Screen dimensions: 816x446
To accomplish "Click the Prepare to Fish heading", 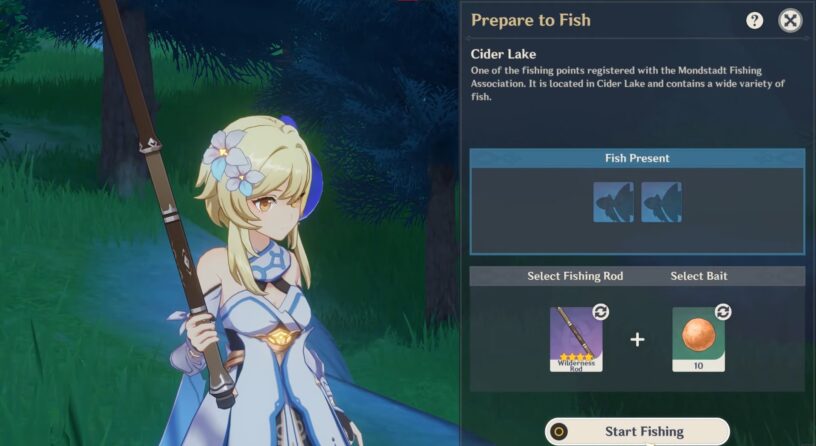I will 531,20.
